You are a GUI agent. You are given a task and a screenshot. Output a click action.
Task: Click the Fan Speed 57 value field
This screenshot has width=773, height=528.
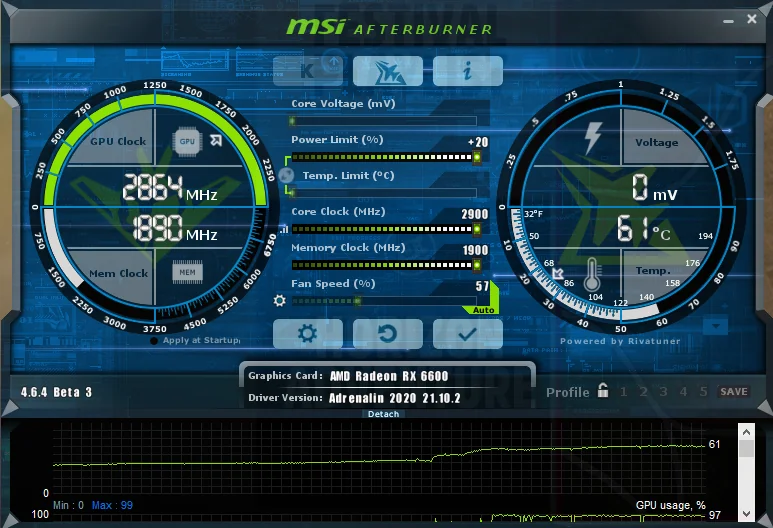(x=482, y=286)
